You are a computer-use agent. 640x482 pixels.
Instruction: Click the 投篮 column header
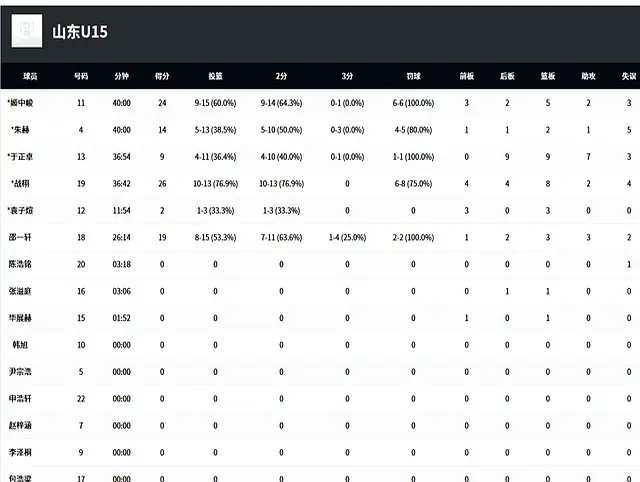215,75
